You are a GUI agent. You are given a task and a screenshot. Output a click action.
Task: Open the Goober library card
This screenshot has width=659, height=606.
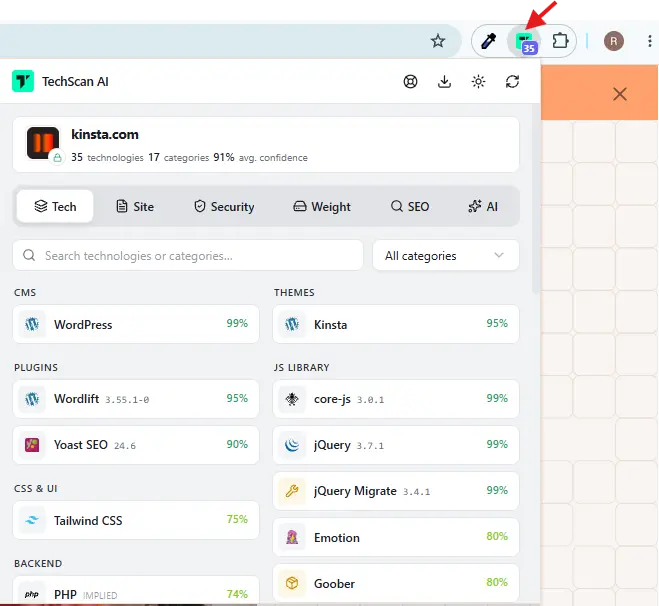(x=396, y=583)
